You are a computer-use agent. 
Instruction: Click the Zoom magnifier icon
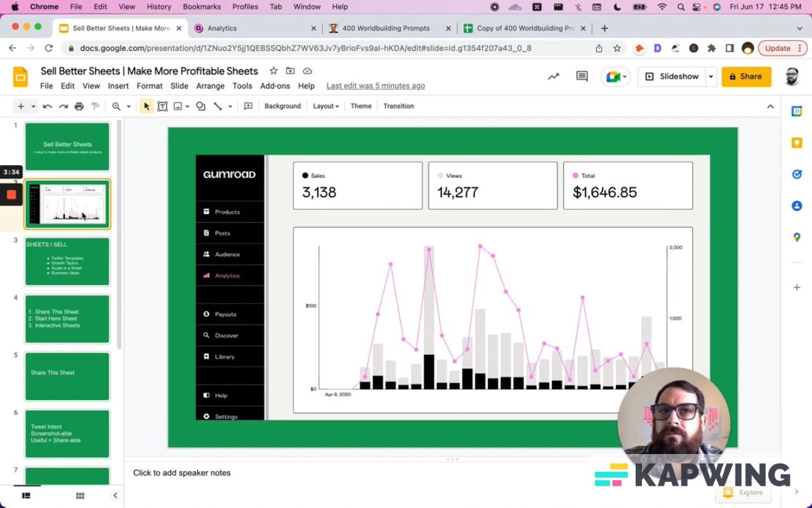pos(116,106)
